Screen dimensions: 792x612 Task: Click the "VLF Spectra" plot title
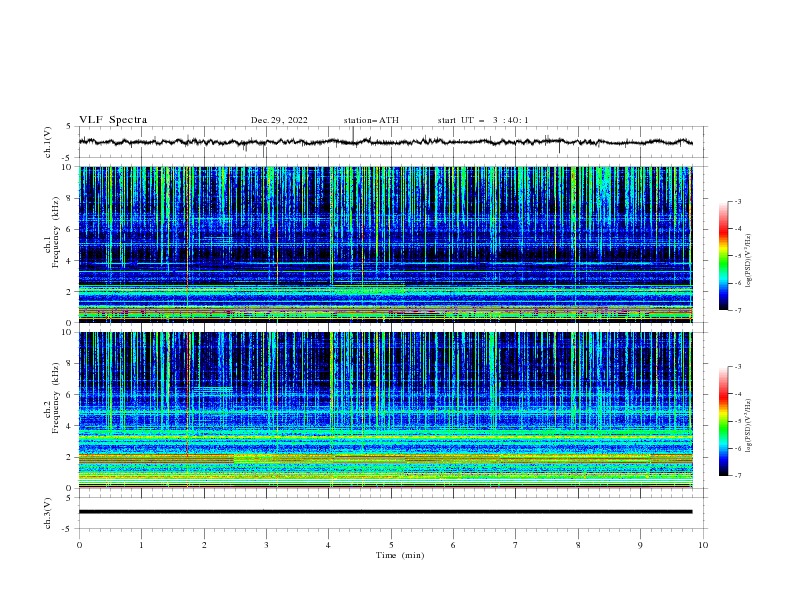click(113, 120)
